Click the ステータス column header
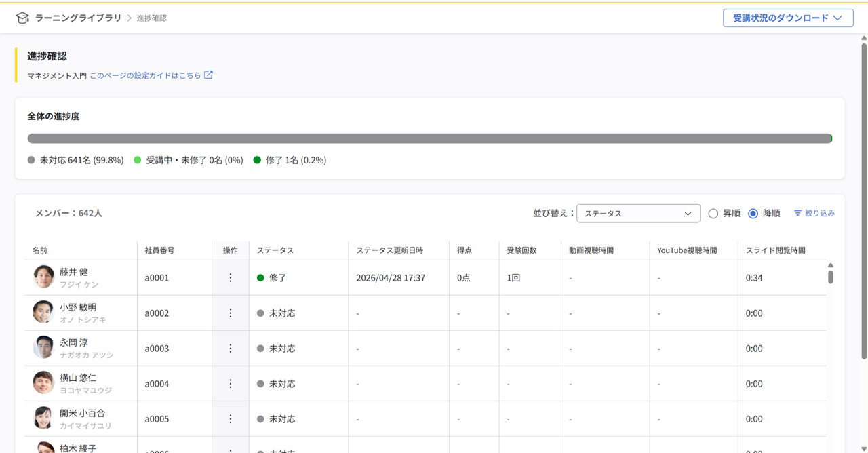 click(x=275, y=250)
